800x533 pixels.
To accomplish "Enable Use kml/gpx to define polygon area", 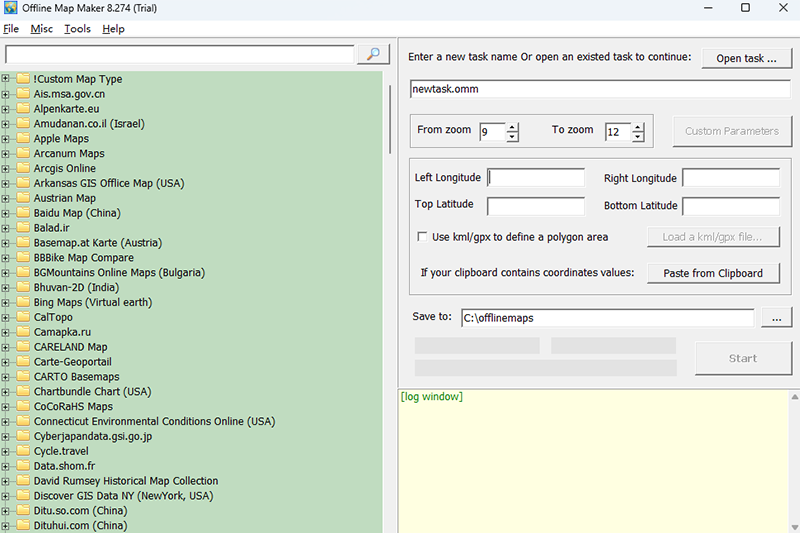I will coord(422,237).
